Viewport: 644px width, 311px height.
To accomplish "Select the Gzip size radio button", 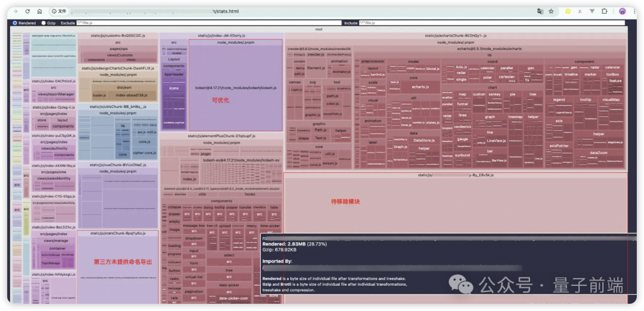I will (44, 23).
